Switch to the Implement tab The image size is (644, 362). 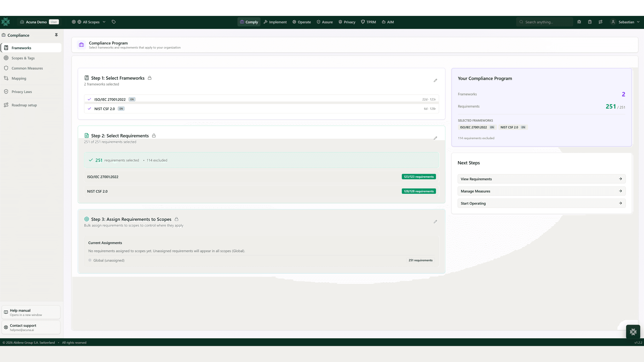275,22
